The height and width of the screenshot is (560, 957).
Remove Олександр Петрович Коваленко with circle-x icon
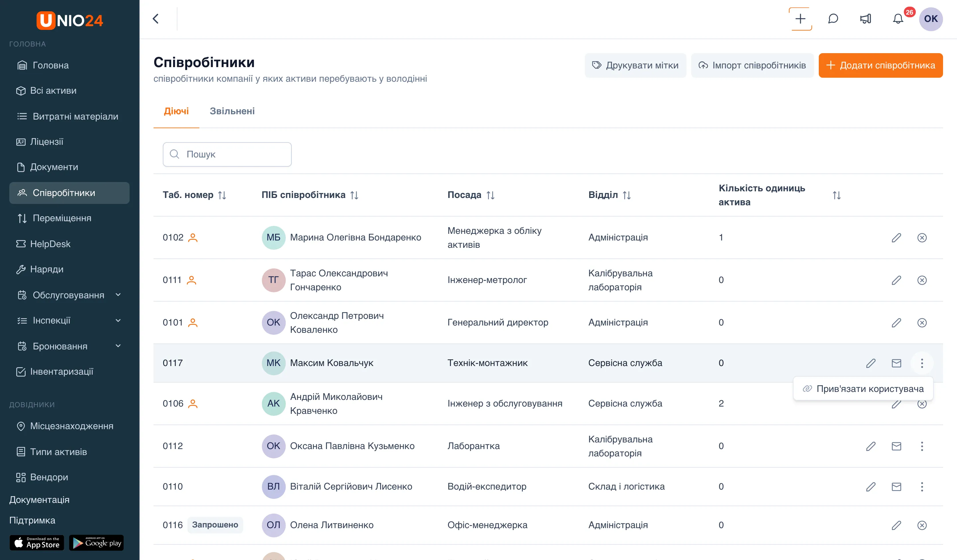pyautogui.click(x=922, y=323)
